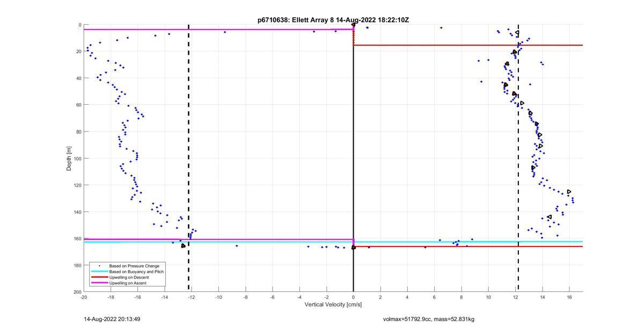Image resolution: width=644 pixels, height=328 pixels.
Task: Click legend entry 'Based on Pressure Change'
Action: point(134,266)
